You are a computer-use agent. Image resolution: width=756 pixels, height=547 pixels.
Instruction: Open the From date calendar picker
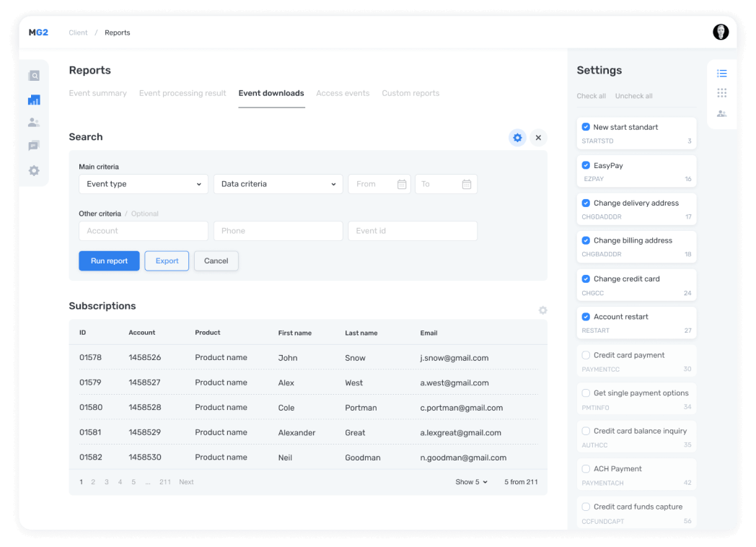coord(402,184)
